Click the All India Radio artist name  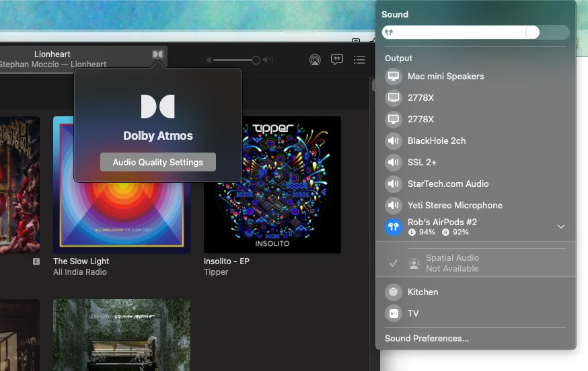(80, 272)
